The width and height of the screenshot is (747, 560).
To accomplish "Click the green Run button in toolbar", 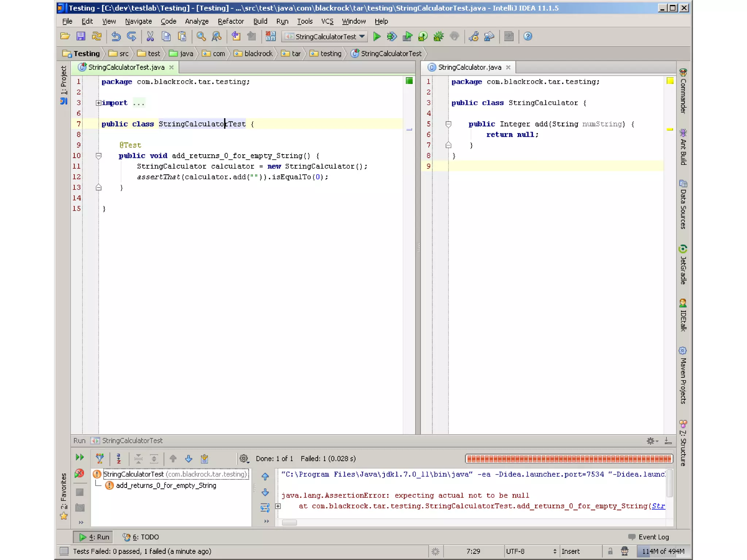I will pyautogui.click(x=377, y=36).
